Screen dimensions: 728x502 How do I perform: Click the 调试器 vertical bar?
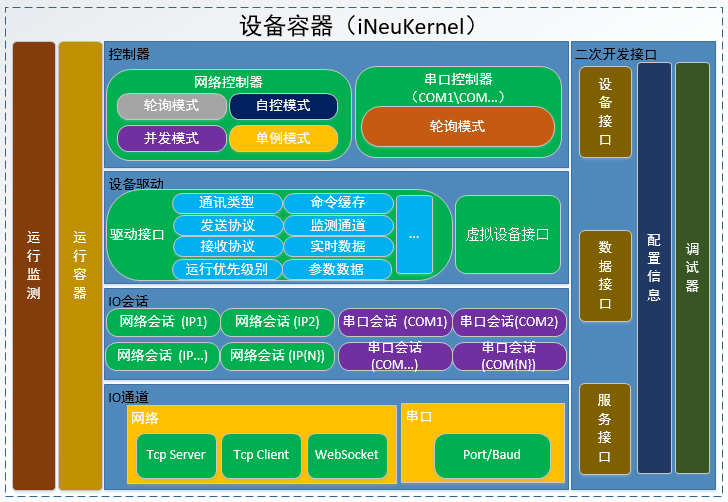(x=692, y=266)
